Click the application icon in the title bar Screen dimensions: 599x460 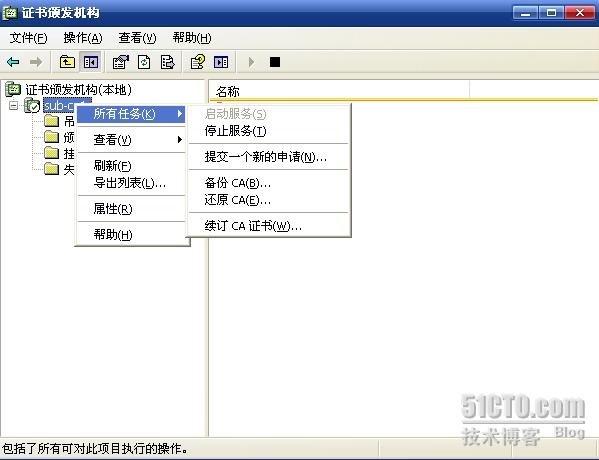pos(10,13)
